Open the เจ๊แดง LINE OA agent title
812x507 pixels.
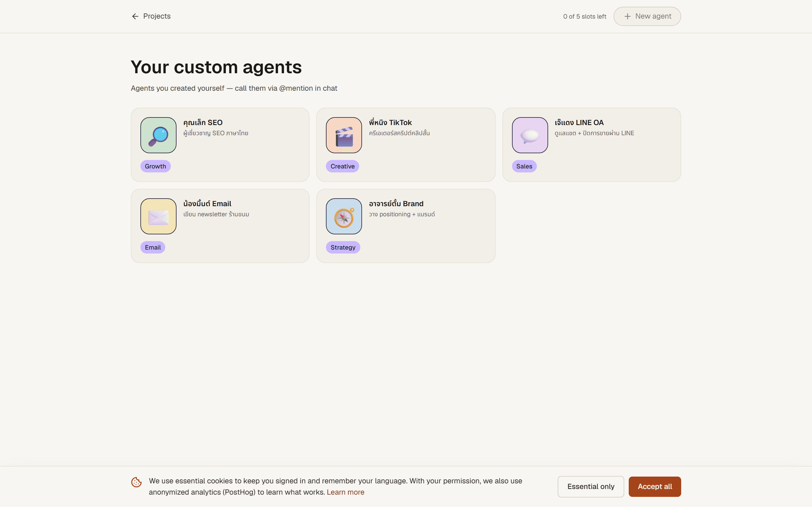click(x=579, y=123)
